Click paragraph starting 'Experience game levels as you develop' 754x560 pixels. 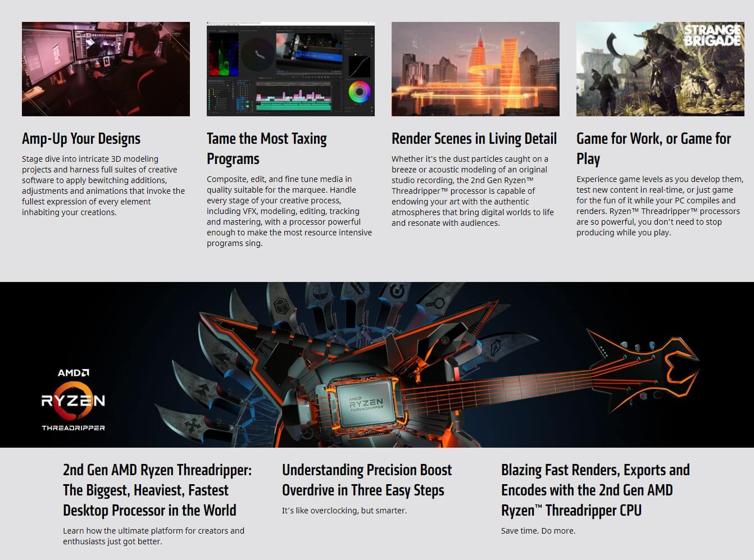[660, 206]
